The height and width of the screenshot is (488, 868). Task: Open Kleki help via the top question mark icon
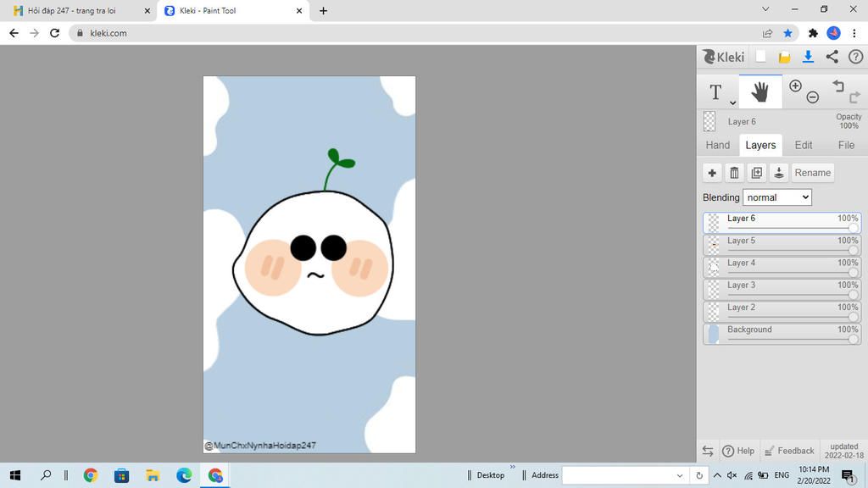point(856,57)
